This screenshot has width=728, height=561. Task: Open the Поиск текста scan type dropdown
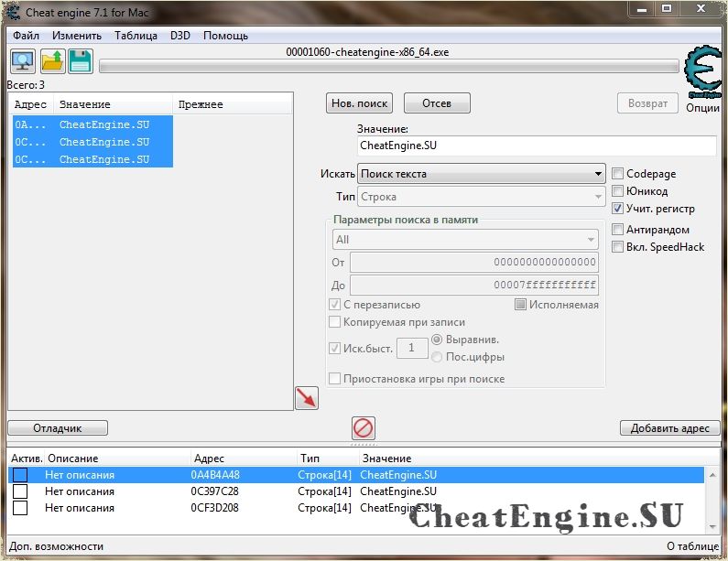coord(482,174)
